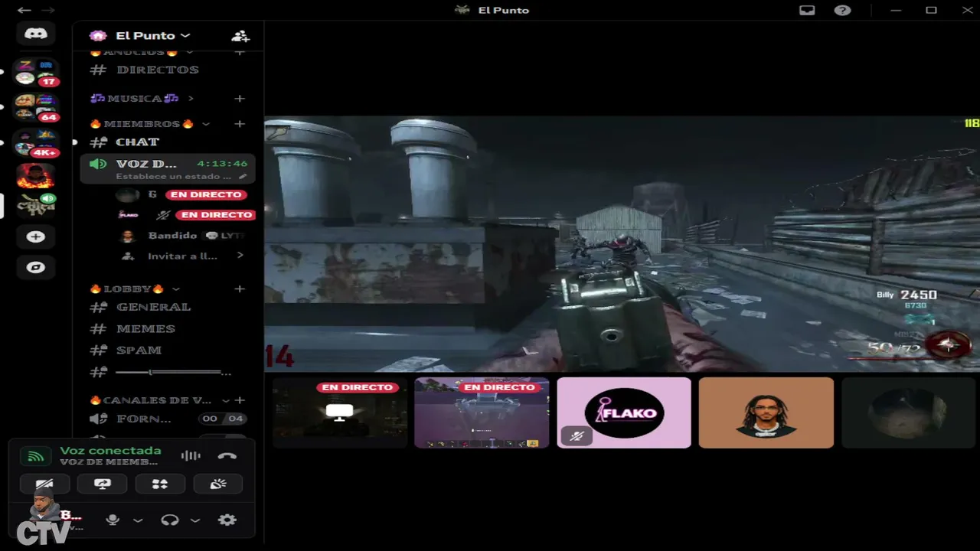Share your screen in voice panel
The height and width of the screenshot is (551, 980).
coord(102,484)
